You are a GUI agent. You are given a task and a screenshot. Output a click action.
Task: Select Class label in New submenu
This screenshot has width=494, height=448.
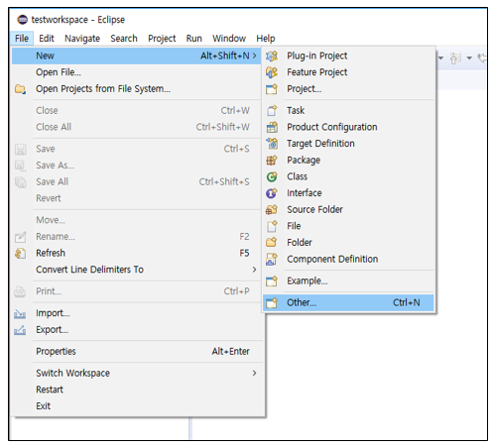coord(297,176)
